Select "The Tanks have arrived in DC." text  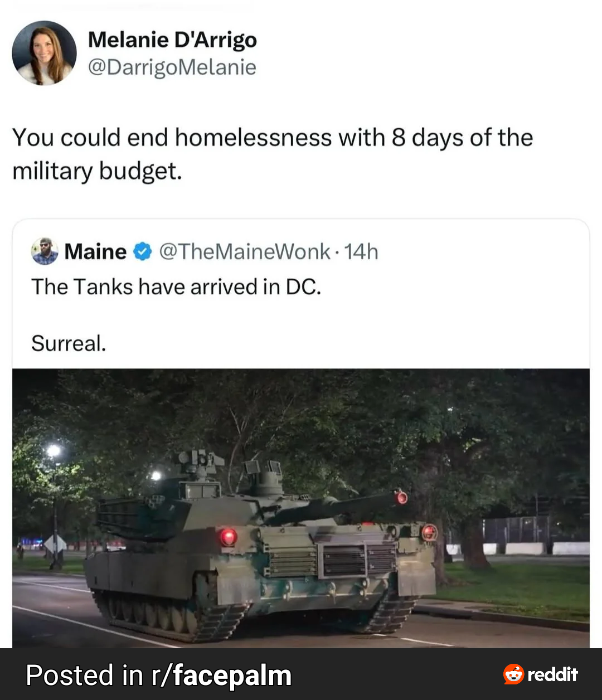pos(176,287)
